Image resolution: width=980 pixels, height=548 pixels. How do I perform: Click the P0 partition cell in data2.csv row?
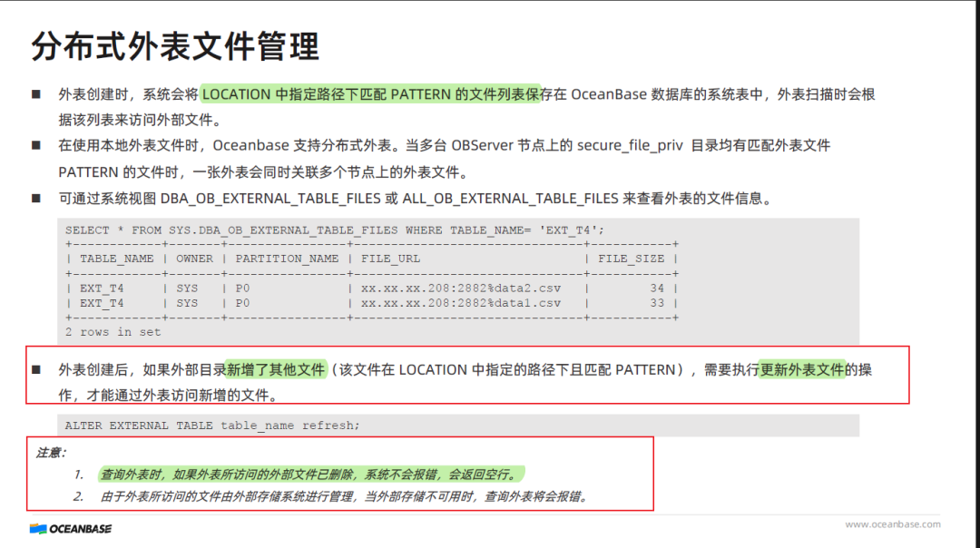(x=242, y=288)
